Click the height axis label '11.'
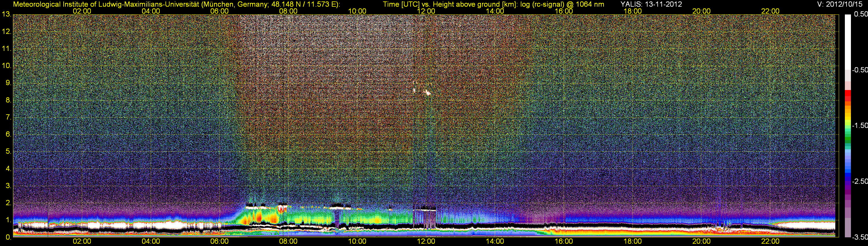This screenshot has width=868, height=246. [7, 49]
